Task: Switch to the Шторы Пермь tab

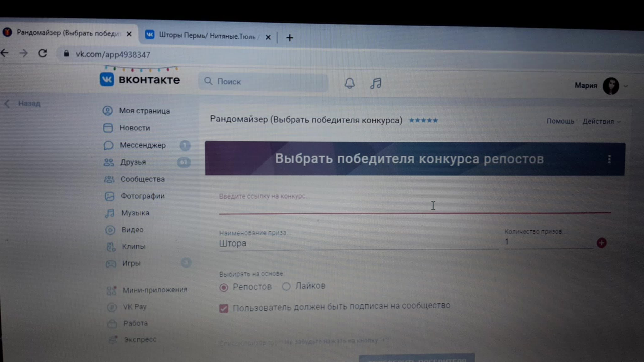Action: pos(208,36)
